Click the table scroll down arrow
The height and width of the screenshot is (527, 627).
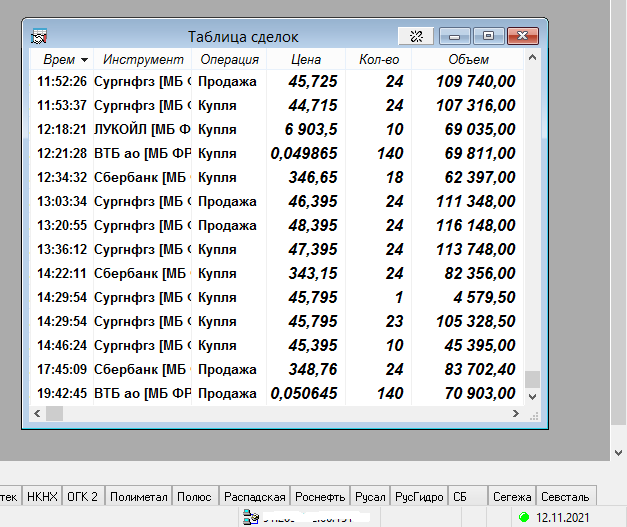[532, 397]
